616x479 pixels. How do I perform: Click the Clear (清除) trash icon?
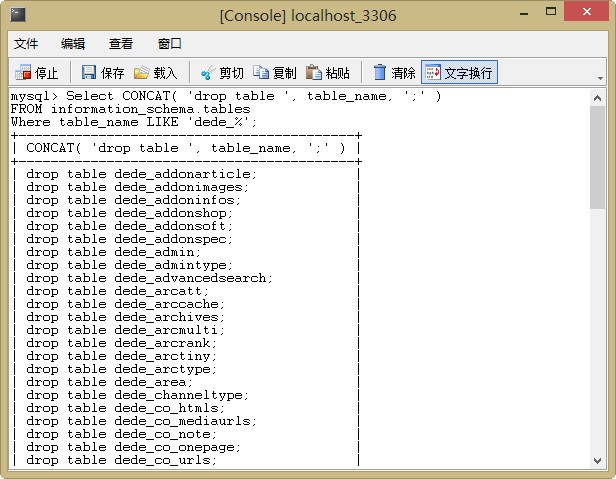coord(380,73)
